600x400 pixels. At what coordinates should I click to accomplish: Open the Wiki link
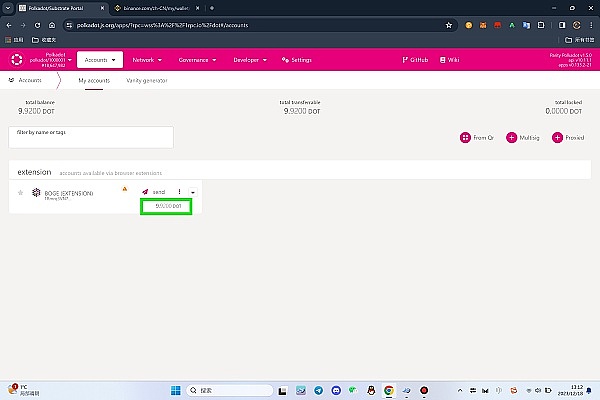click(x=449, y=60)
